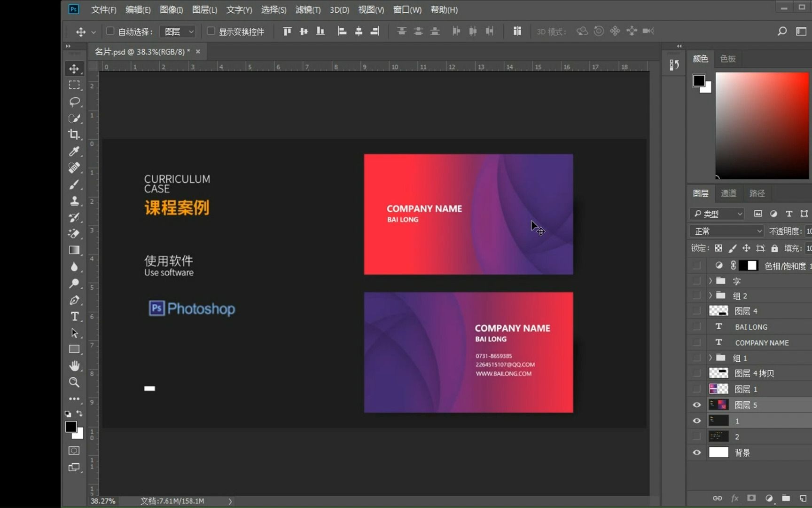This screenshot has height=508, width=812.
Task: Click the search magnifier icon top right
Action: pos(782,31)
